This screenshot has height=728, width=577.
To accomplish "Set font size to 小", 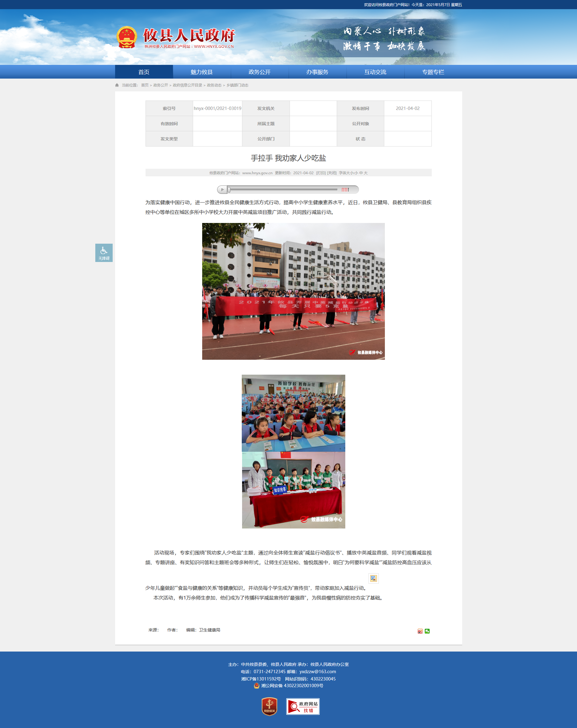I will [x=356, y=173].
